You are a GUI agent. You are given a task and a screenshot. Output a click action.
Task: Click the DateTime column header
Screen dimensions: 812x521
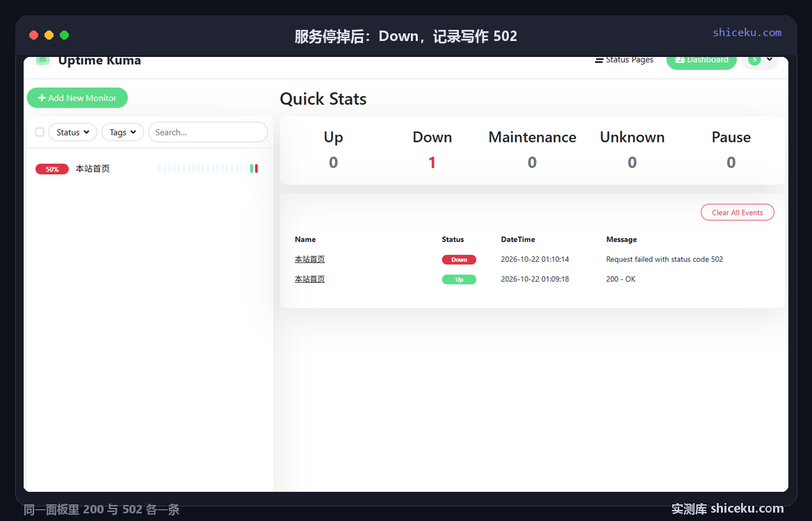click(x=518, y=240)
